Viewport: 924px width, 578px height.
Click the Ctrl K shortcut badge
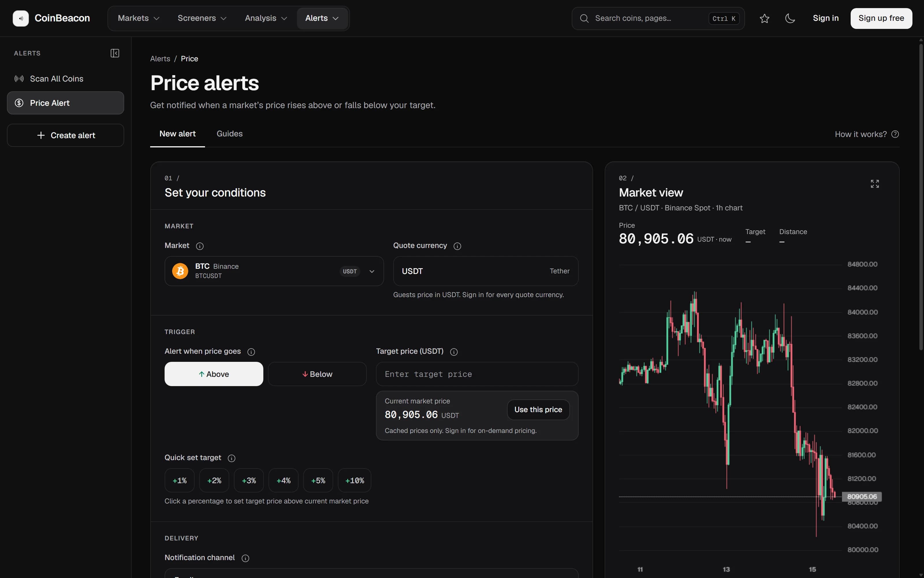(x=724, y=18)
